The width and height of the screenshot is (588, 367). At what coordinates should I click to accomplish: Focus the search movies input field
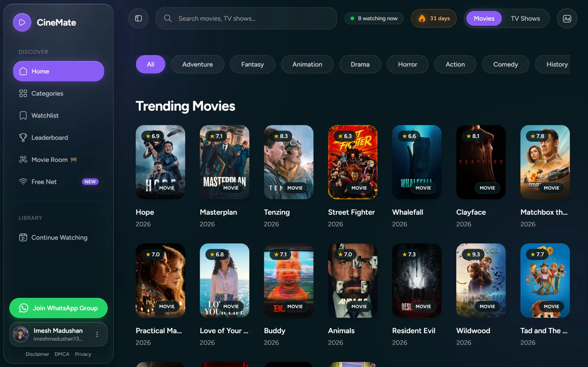point(246,18)
